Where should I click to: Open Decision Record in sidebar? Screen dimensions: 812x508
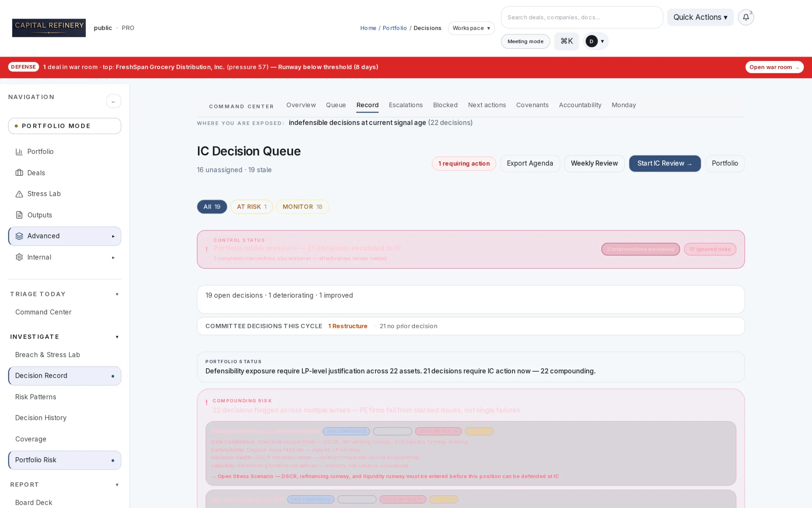tap(65, 376)
